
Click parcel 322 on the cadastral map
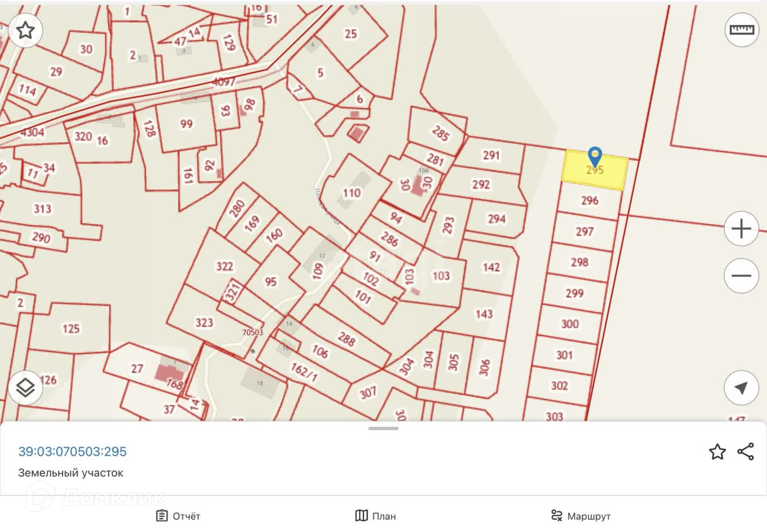224,266
